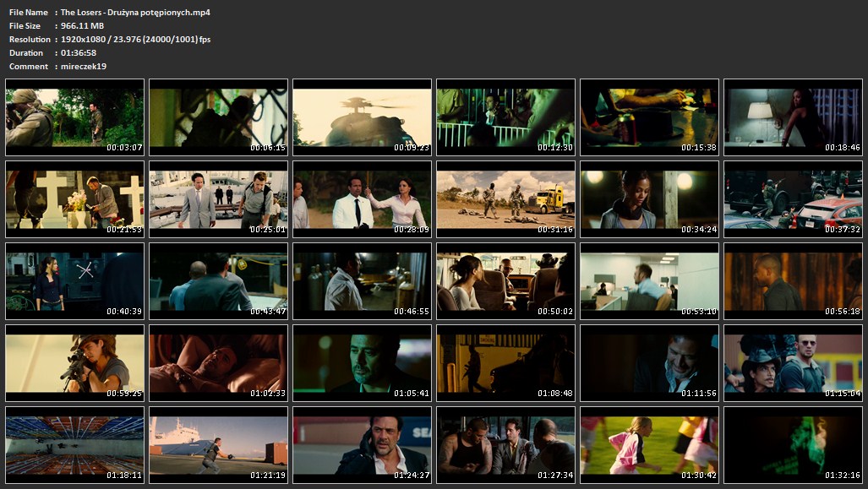This screenshot has width=868, height=489.
Task: Select the thumbnail stamped 00:06:15
Action: click(218, 117)
